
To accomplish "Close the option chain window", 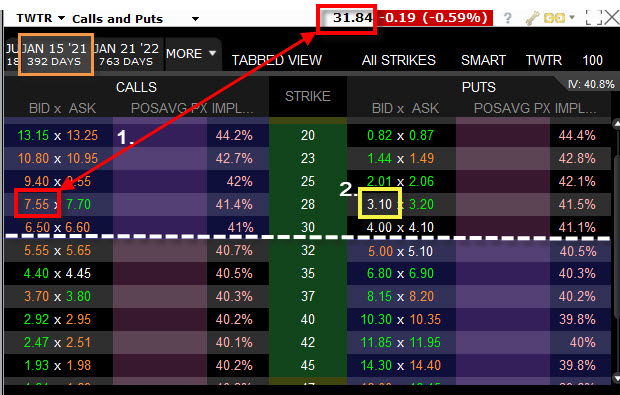I will coord(612,18).
